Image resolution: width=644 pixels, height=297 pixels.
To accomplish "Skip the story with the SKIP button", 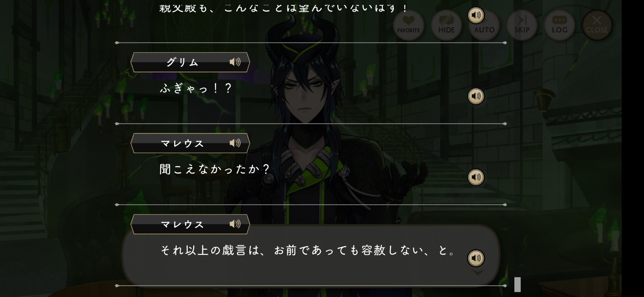I will coord(522,25).
